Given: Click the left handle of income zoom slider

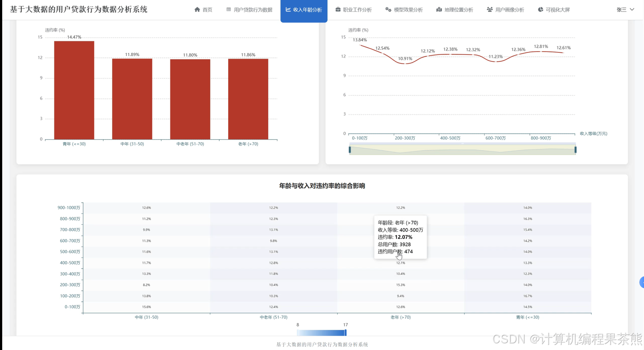Looking at the screenshot, I should (350, 150).
